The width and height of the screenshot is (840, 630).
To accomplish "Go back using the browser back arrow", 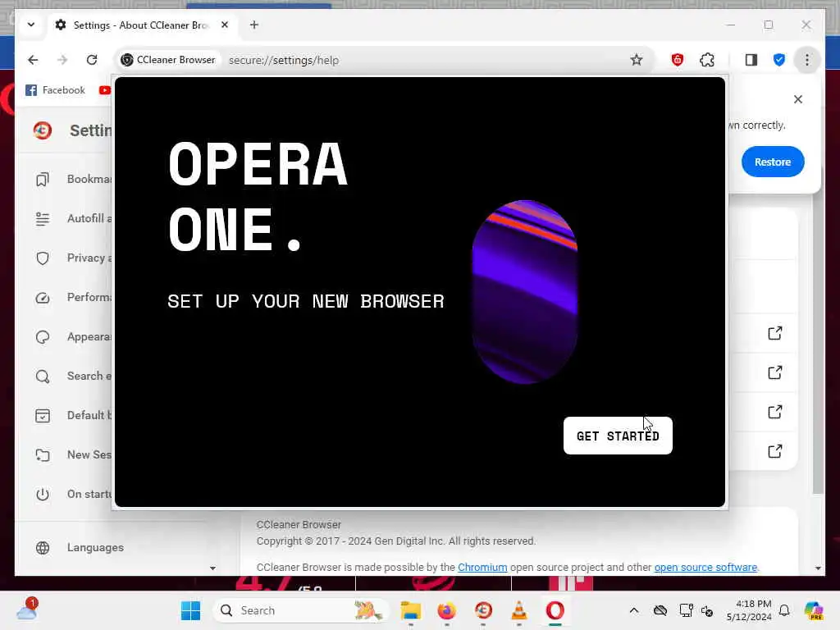I will [33, 60].
